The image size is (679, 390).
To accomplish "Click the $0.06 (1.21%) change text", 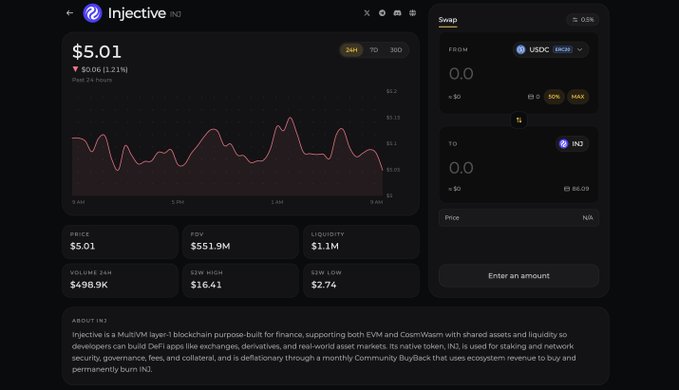I will pyautogui.click(x=104, y=69).
